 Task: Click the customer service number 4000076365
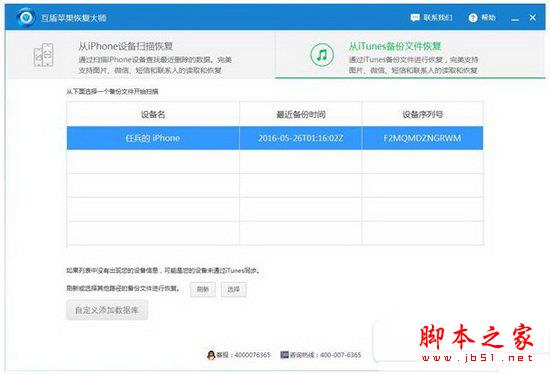(253, 355)
